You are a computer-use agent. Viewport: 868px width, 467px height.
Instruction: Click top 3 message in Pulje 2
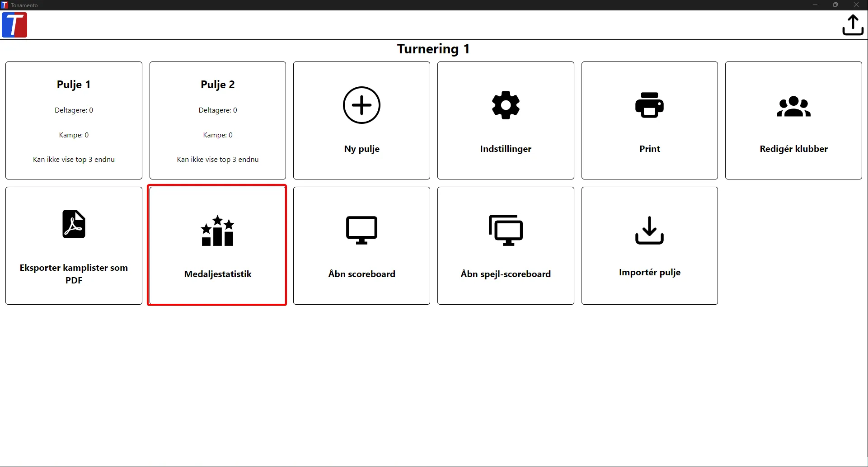pos(218,160)
